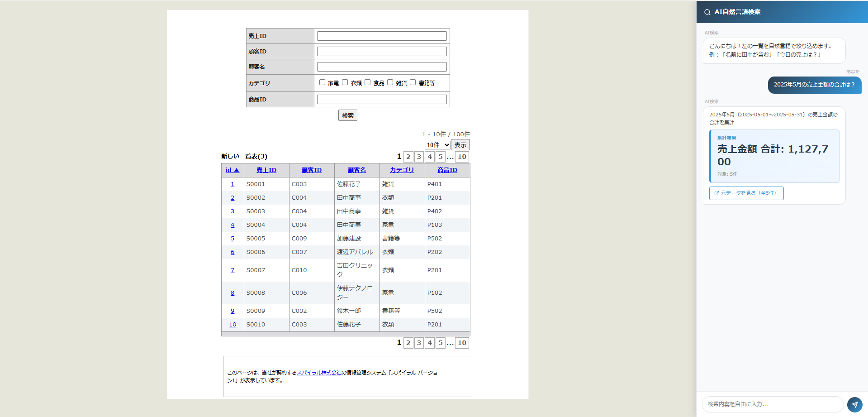Check the 食品 category checkbox
The image size is (868, 417).
pos(367,82)
